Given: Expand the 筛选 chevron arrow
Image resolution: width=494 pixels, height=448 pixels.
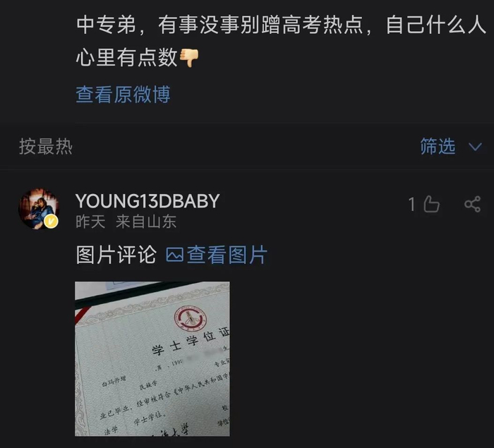Looking at the screenshot, I should click(x=475, y=147).
